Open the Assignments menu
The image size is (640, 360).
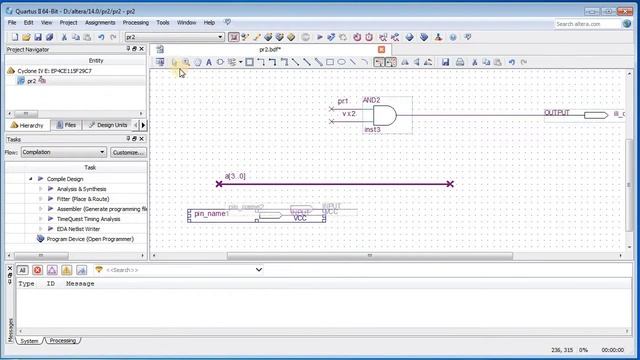coord(100,22)
